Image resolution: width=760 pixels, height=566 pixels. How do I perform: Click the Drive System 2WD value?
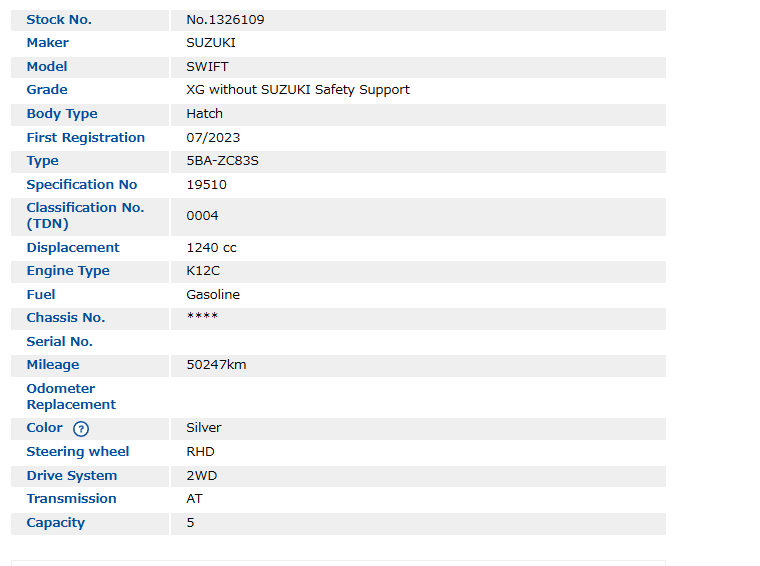(x=201, y=476)
